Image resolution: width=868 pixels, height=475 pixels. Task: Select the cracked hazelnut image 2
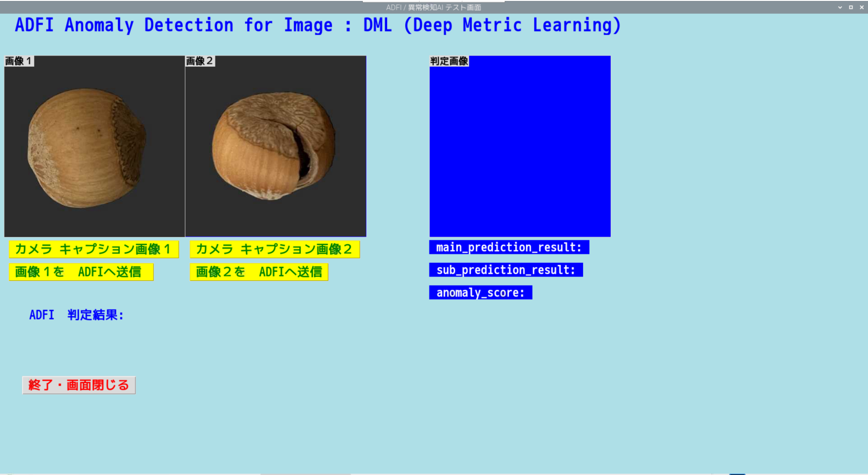[276, 146]
